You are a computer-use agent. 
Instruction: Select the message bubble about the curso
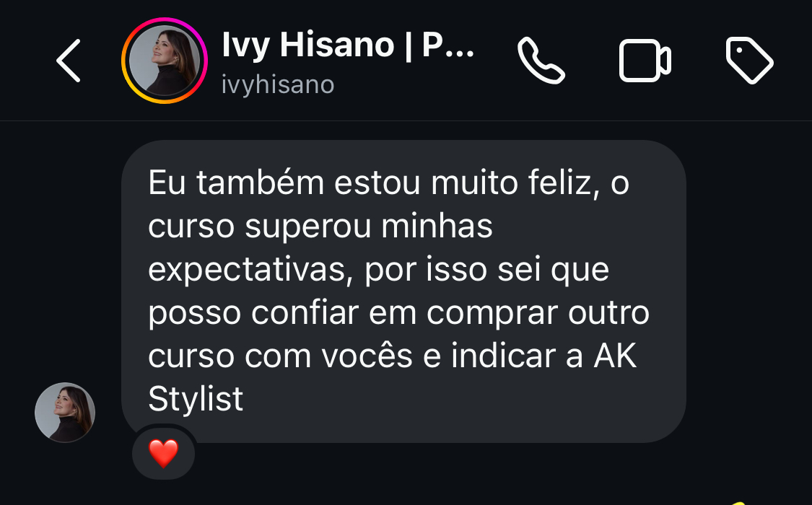(403, 291)
